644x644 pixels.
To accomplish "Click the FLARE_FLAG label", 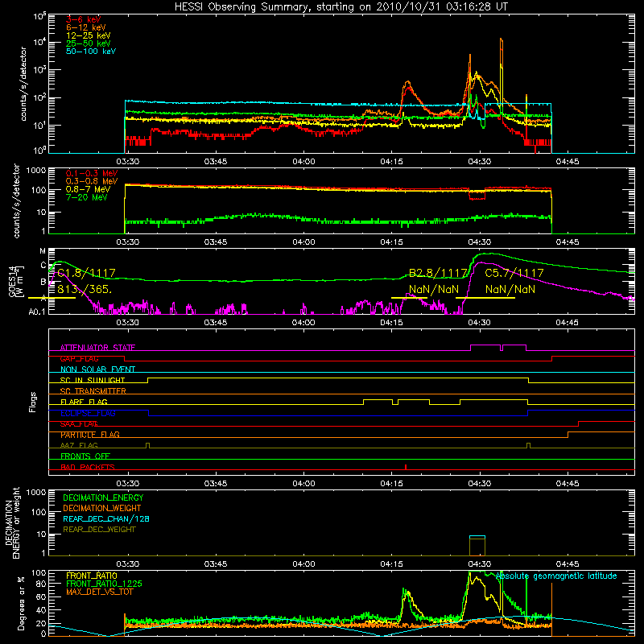I will (x=84, y=402).
